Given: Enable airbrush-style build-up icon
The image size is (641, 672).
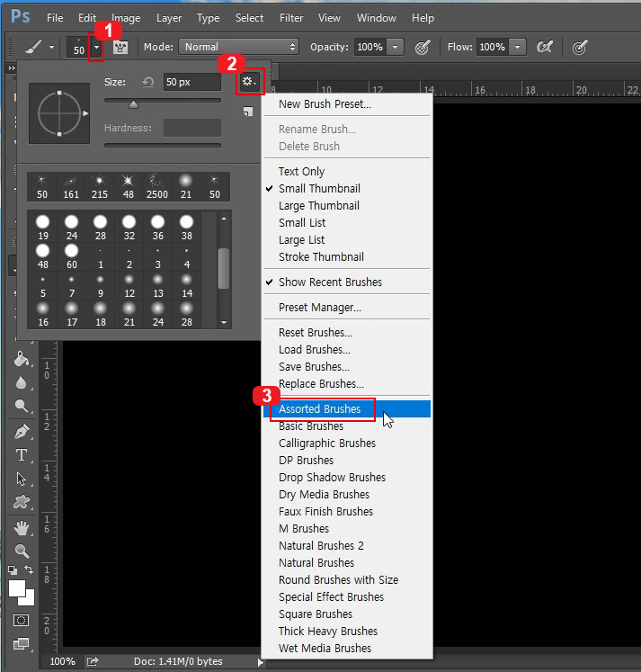Looking at the screenshot, I should coord(544,47).
